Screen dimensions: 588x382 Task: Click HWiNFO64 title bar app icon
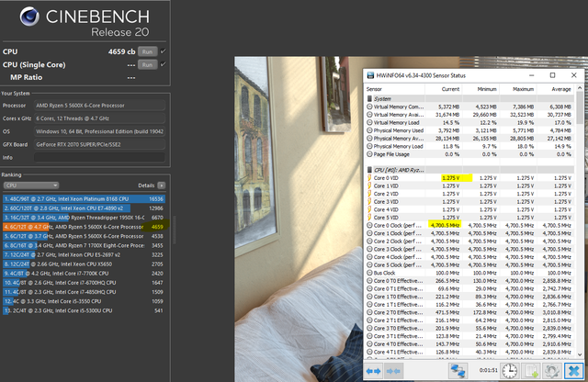click(x=370, y=75)
